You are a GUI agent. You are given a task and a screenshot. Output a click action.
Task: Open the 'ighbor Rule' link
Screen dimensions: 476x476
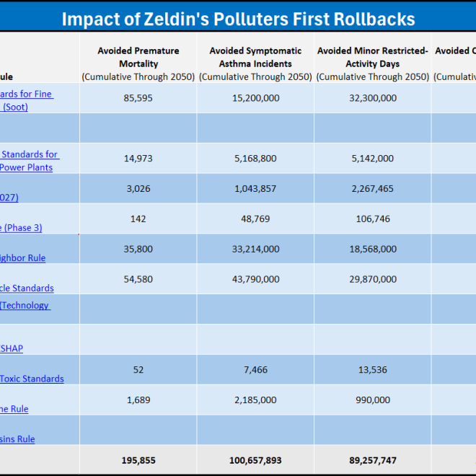23,258
